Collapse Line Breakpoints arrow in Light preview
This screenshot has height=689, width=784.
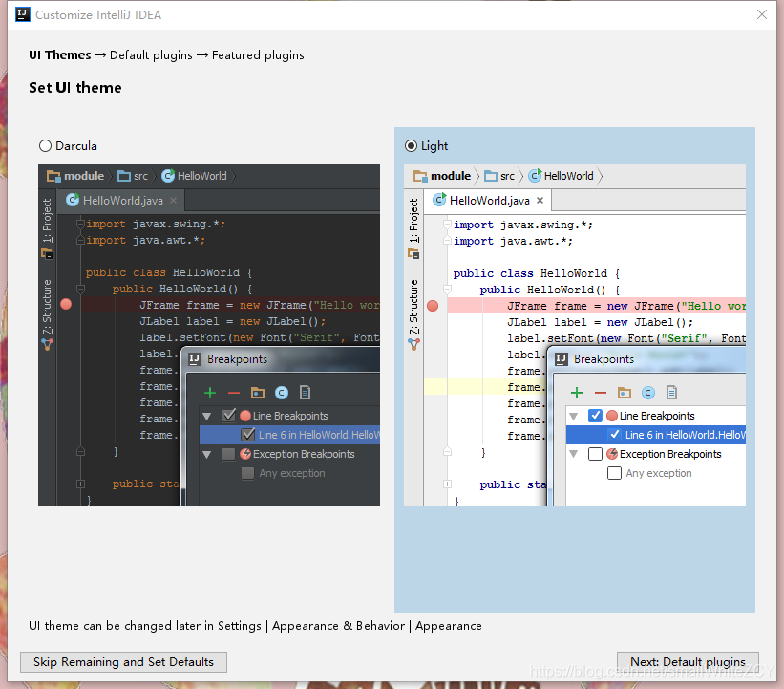(x=574, y=416)
